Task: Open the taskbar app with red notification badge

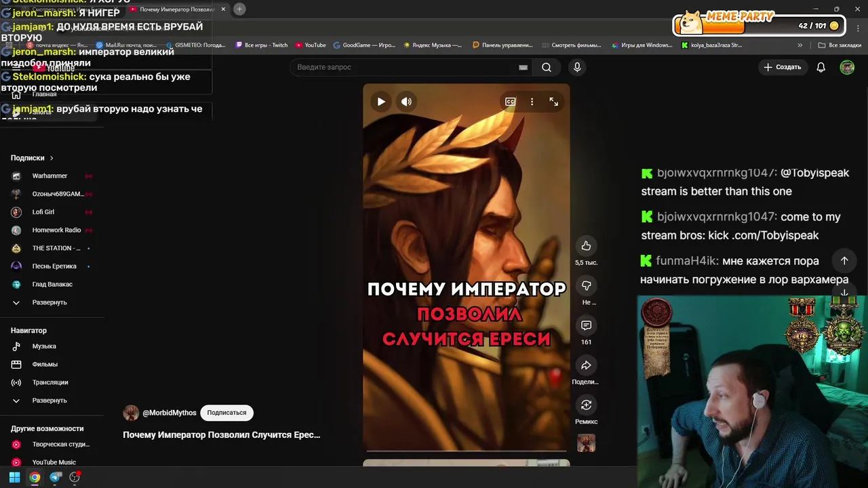Action: click(x=75, y=477)
